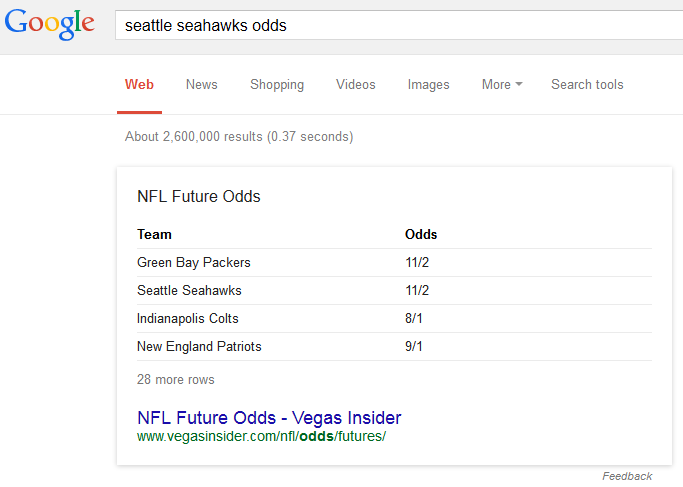Switch to the News tab

(201, 85)
